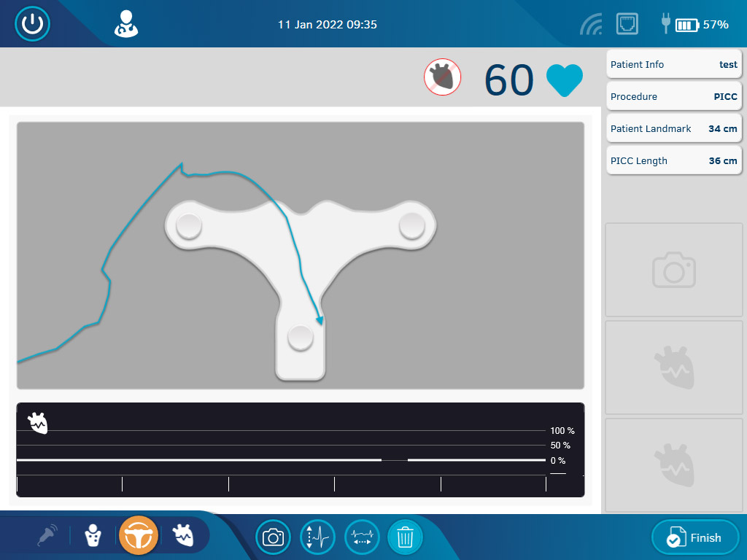Open the empty camera snapshot thumbnail
747x560 pixels.
coord(674,270)
